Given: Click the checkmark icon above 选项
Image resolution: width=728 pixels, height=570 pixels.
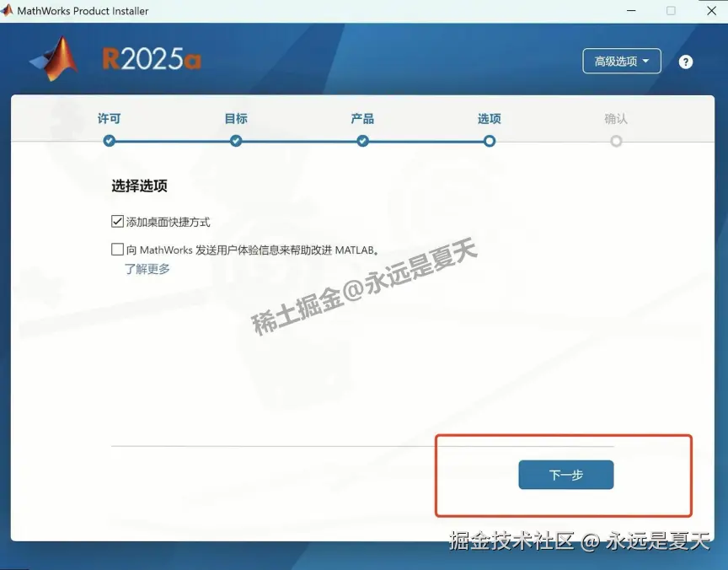Looking at the screenshot, I should coord(489,141).
